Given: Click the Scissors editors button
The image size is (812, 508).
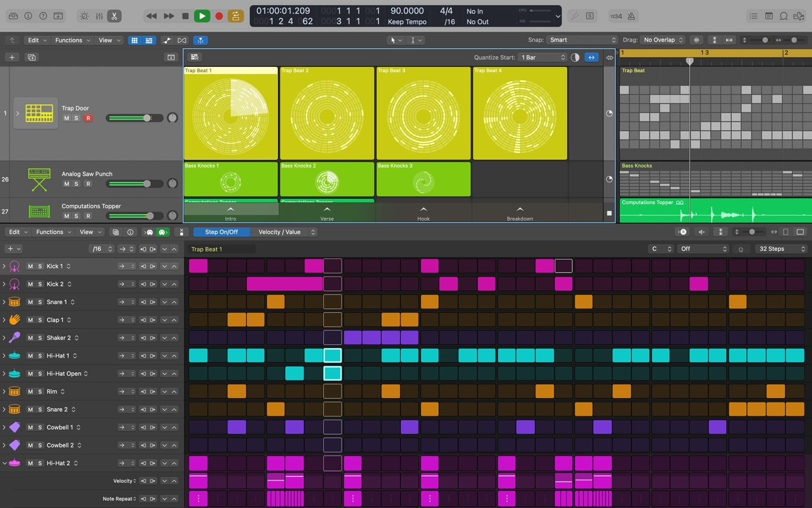Looking at the screenshot, I should (114, 16).
